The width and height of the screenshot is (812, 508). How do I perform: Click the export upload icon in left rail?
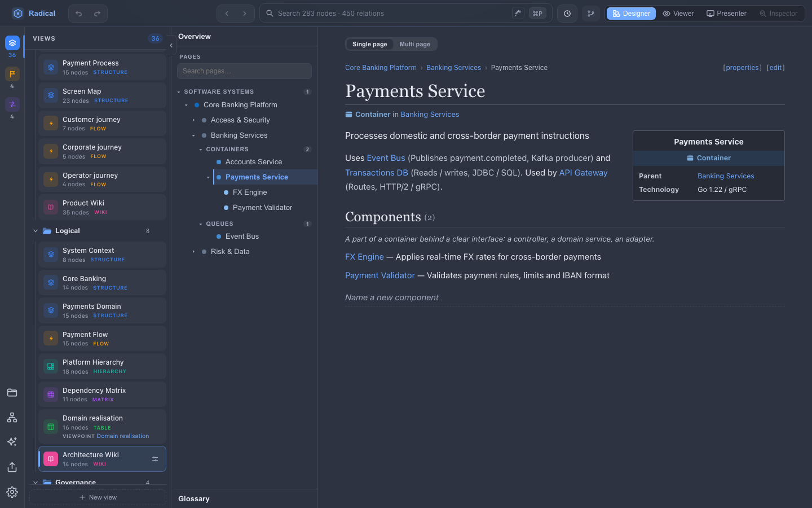click(12, 467)
